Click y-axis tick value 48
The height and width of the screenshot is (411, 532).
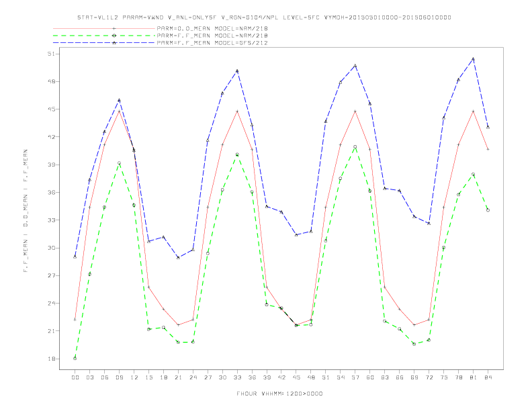click(51, 81)
